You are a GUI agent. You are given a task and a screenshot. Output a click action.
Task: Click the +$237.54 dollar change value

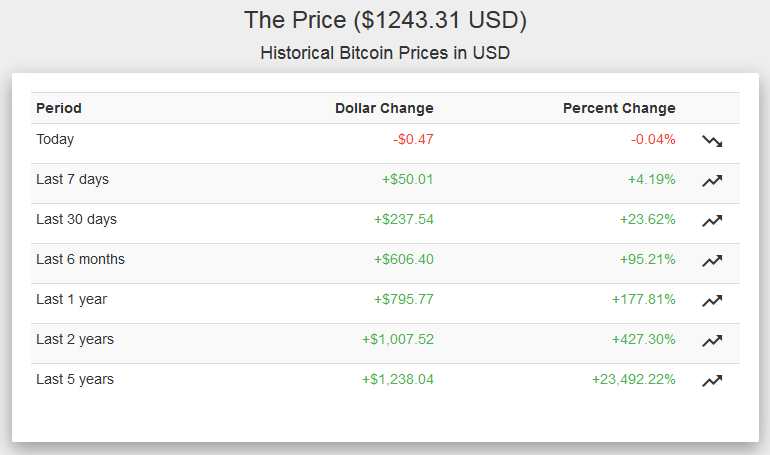pyautogui.click(x=404, y=219)
